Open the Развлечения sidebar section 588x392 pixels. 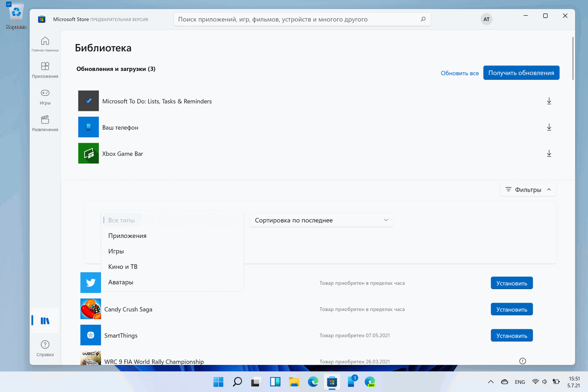click(x=45, y=123)
